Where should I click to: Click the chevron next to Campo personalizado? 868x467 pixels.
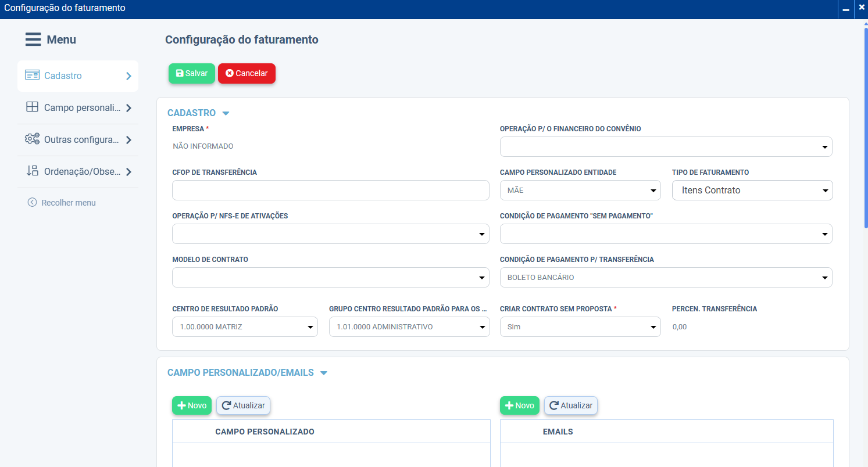[x=128, y=108]
